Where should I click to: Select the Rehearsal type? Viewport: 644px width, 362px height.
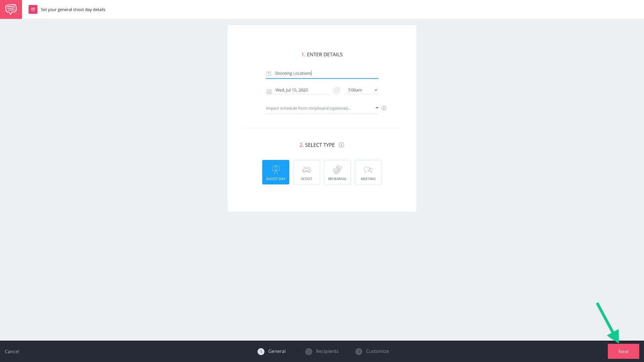click(337, 172)
